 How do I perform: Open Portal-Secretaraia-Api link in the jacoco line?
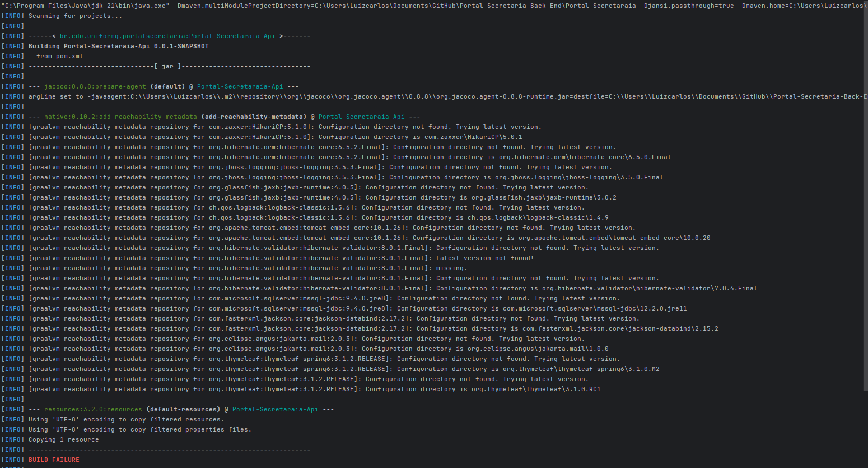click(x=240, y=86)
